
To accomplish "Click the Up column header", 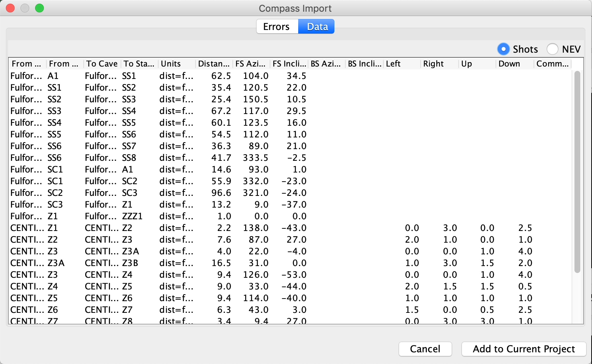I will pos(477,64).
